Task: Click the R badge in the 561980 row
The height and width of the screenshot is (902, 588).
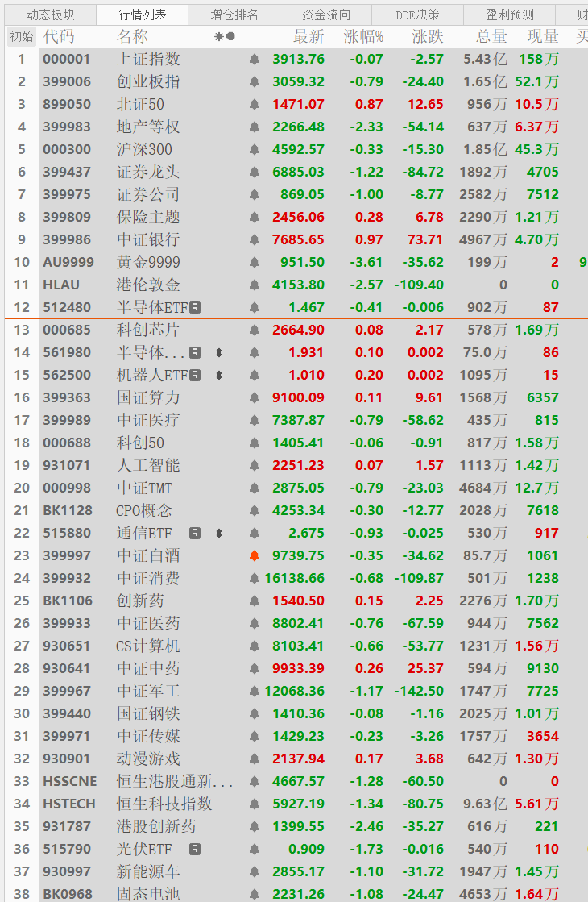Action: tap(195, 352)
